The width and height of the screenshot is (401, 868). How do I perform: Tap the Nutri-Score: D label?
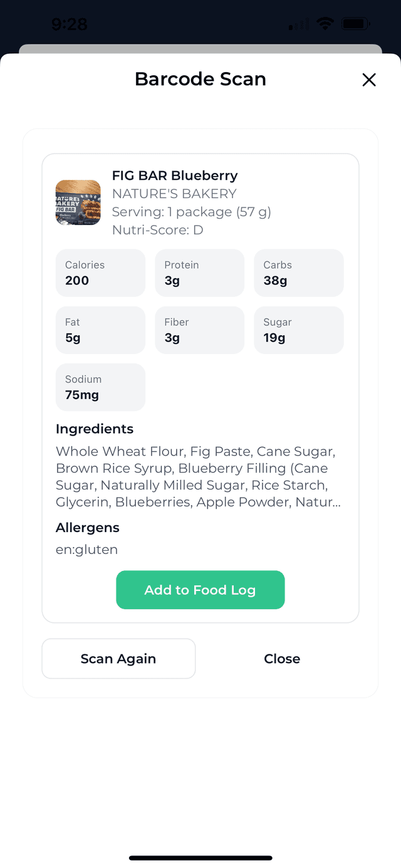pyautogui.click(x=158, y=230)
